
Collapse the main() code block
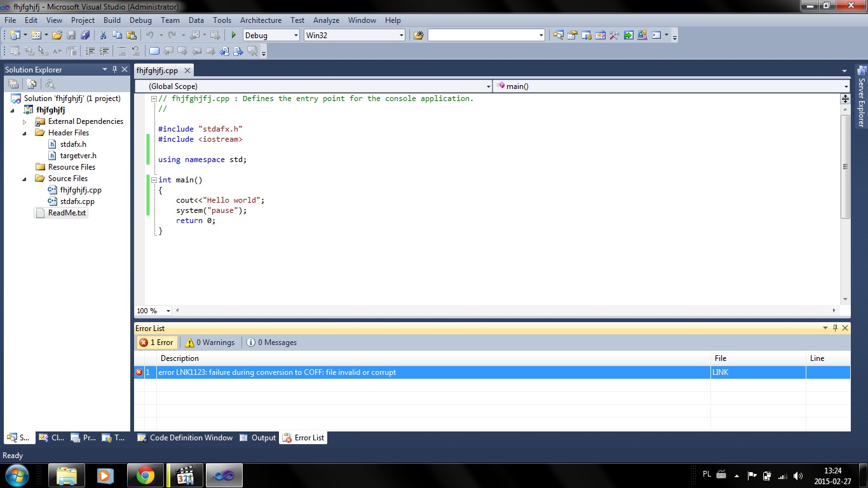click(x=154, y=180)
